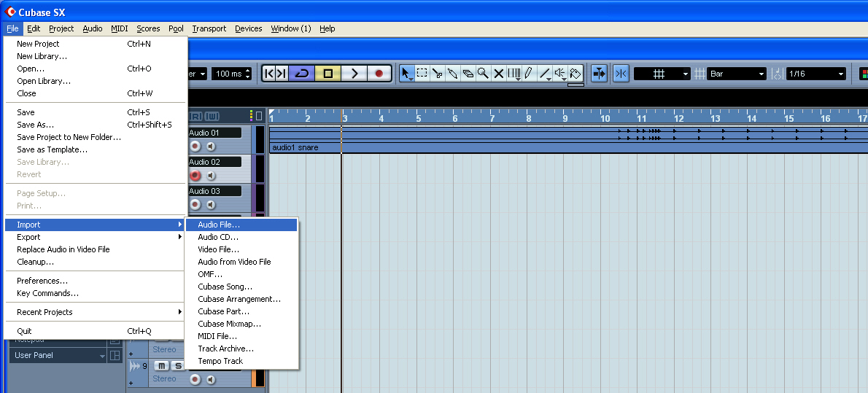
Task: Choose OMF... import option
Action: [x=241, y=274]
